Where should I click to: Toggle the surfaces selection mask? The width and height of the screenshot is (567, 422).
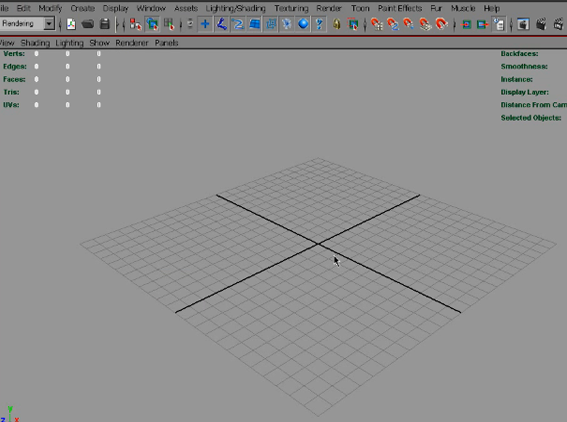tap(255, 24)
